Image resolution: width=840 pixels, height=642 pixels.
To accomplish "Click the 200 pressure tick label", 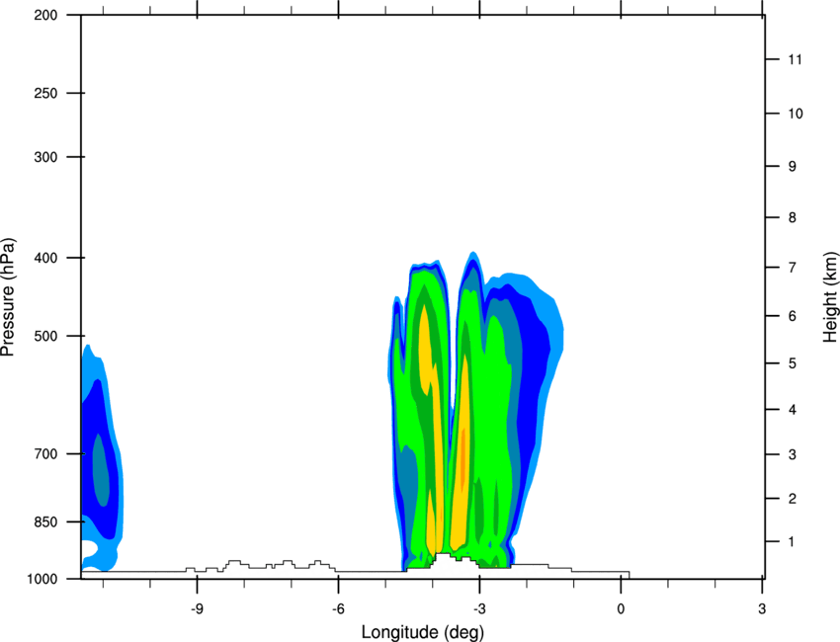I will [45, 15].
